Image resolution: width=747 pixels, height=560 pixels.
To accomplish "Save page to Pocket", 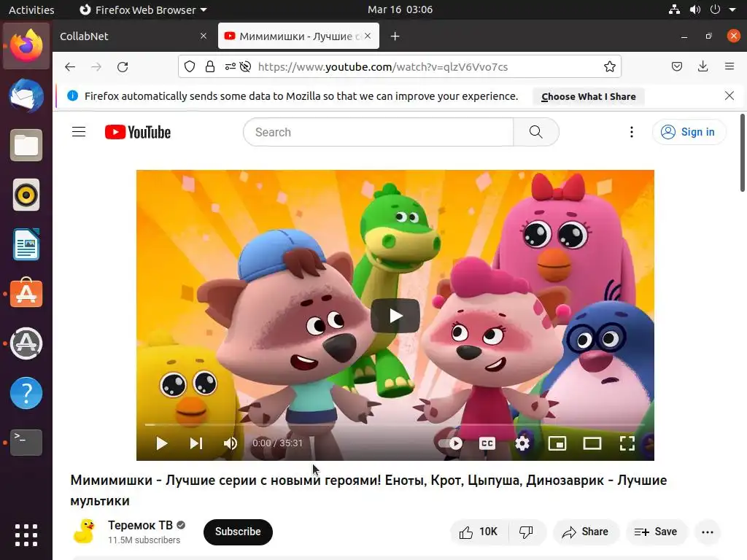I will [x=676, y=66].
